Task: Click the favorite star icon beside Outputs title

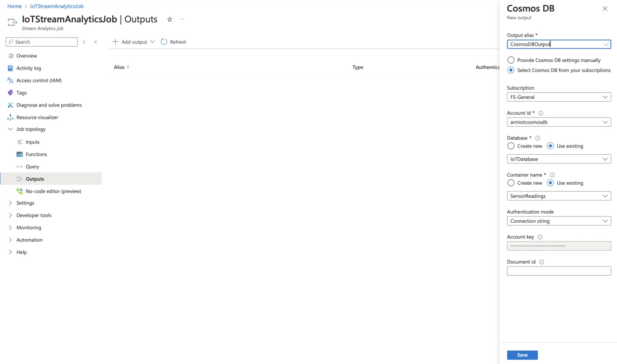Action: click(170, 20)
